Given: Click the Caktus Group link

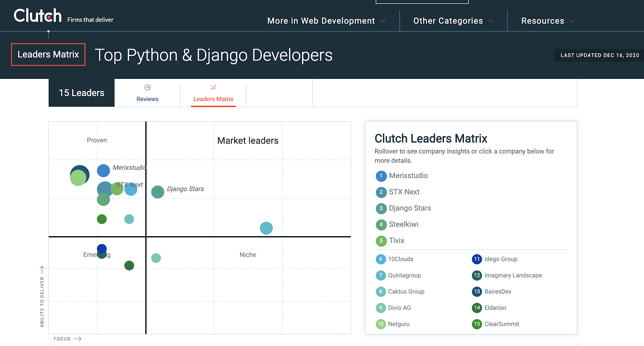Looking at the screenshot, I should pyautogui.click(x=406, y=292).
